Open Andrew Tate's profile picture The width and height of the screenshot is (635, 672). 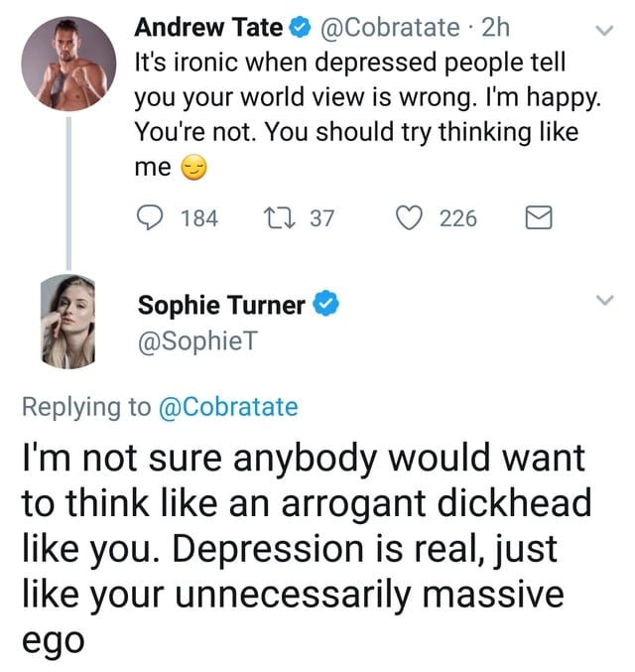(68, 64)
